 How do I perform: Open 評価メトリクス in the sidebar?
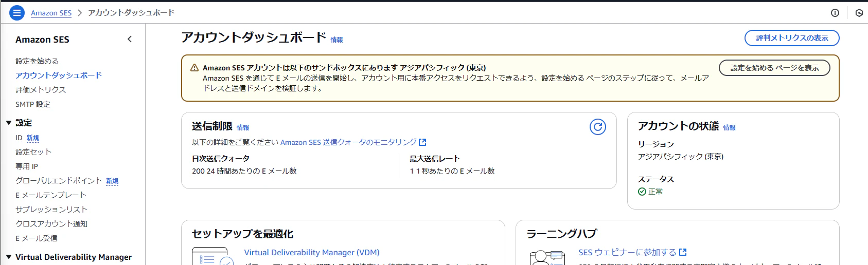[41, 90]
